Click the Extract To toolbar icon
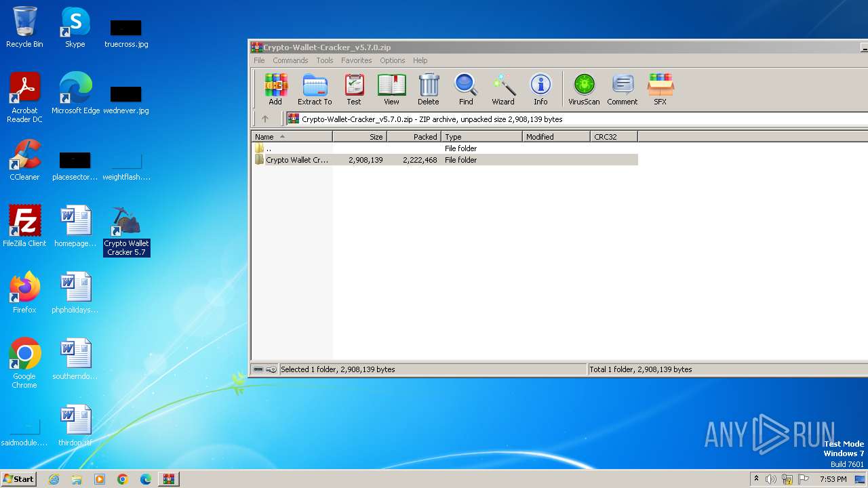Screen dimensions: 868x488 [315, 89]
